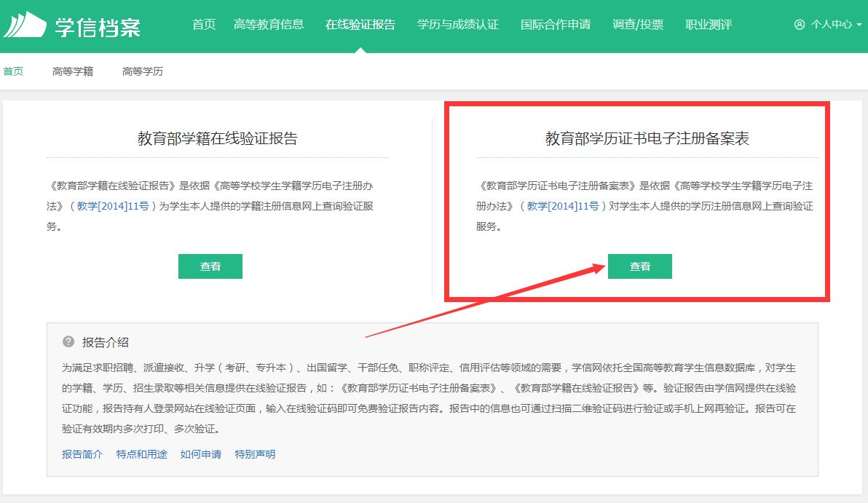Screen dimensions: 868x503
Task: Open the 国际合作申请 menu item
Action: pyautogui.click(x=556, y=25)
